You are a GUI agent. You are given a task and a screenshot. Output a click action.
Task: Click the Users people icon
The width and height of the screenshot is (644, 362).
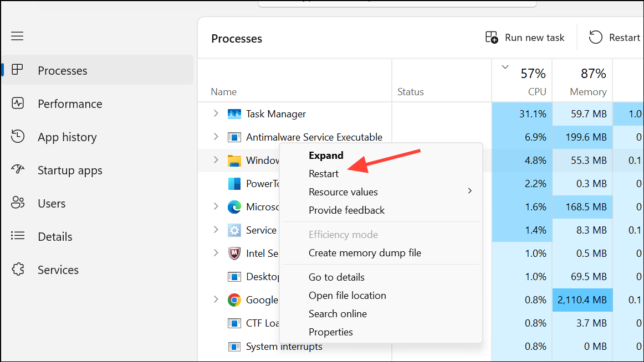(18, 203)
